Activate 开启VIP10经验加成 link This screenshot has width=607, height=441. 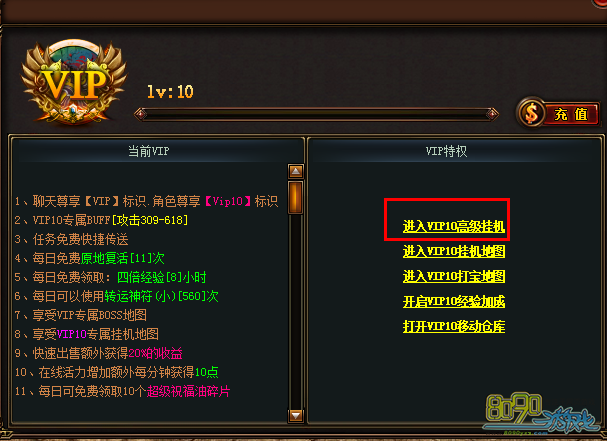point(454,302)
